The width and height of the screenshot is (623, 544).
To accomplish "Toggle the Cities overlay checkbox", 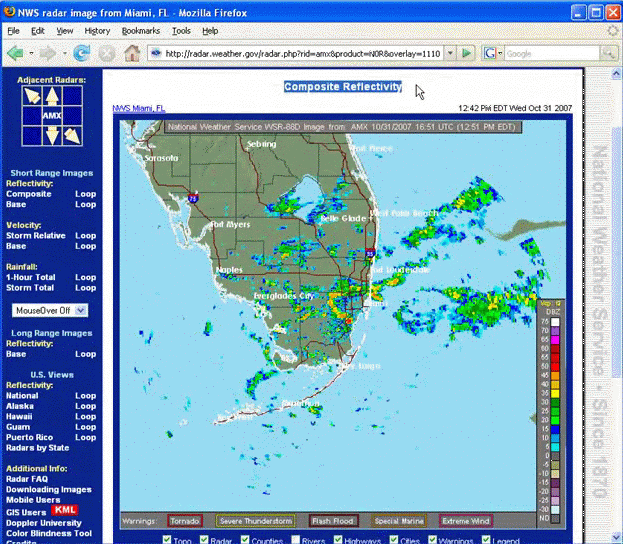I will coord(394,540).
